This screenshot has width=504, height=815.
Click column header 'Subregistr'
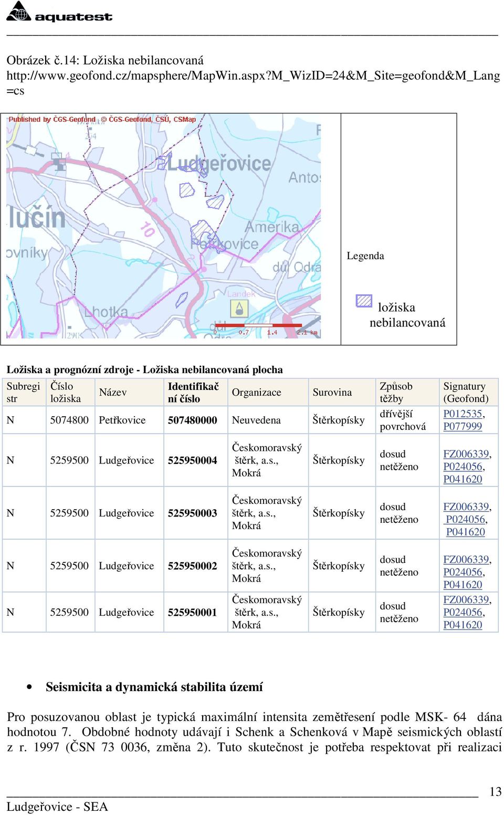click(23, 392)
